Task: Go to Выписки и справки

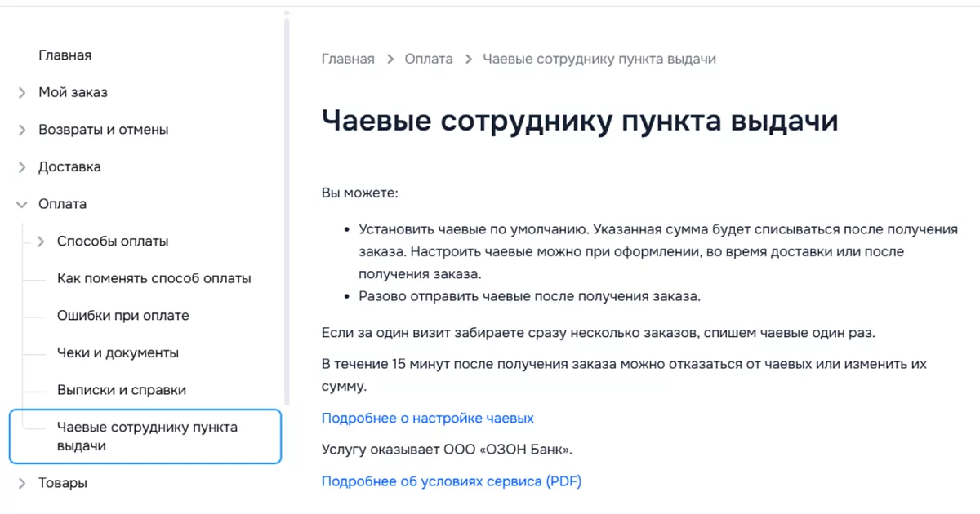Action: point(122,390)
